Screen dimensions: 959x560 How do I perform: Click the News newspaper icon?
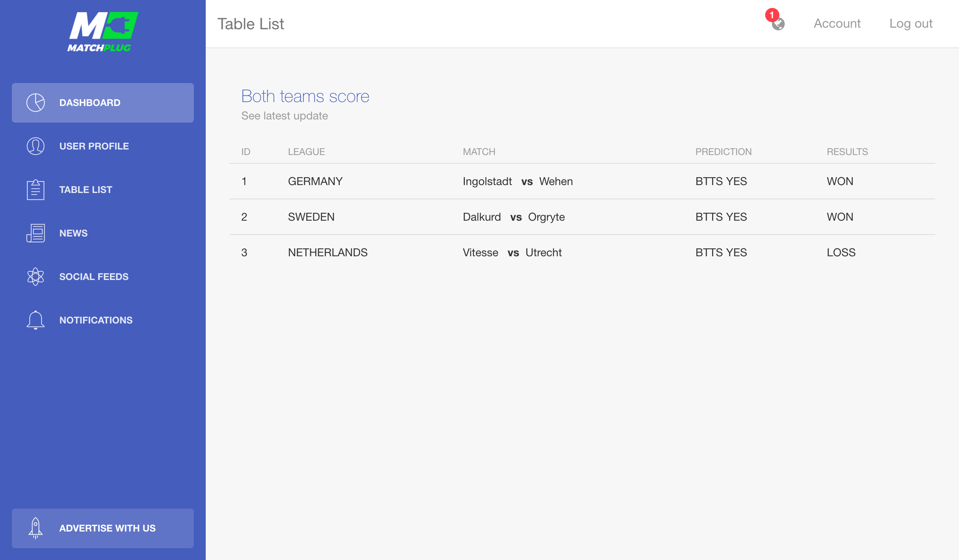[x=36, y=233]
